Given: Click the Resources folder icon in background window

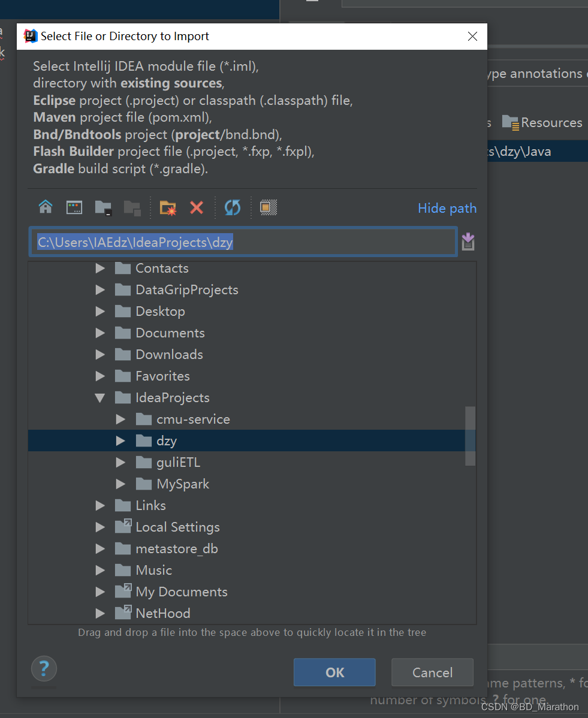Looking at the screenshot, I should pos(511,123).
